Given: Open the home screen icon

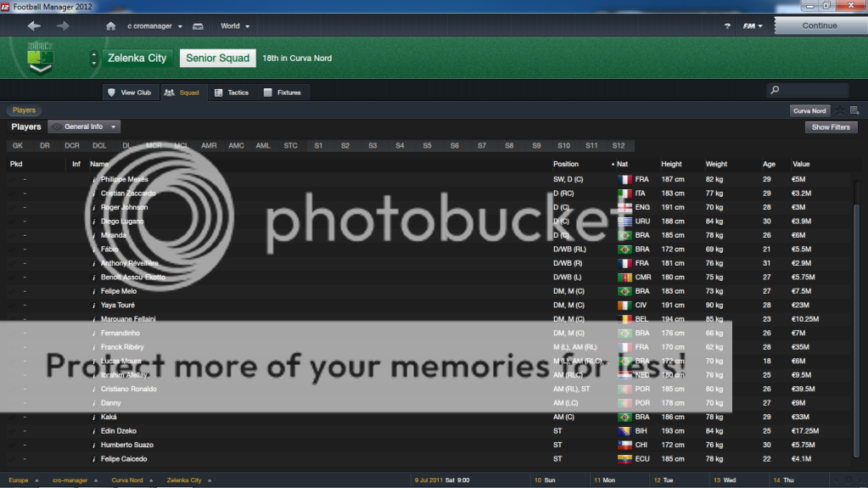Looking at the screenshot, I should point(110,26).
